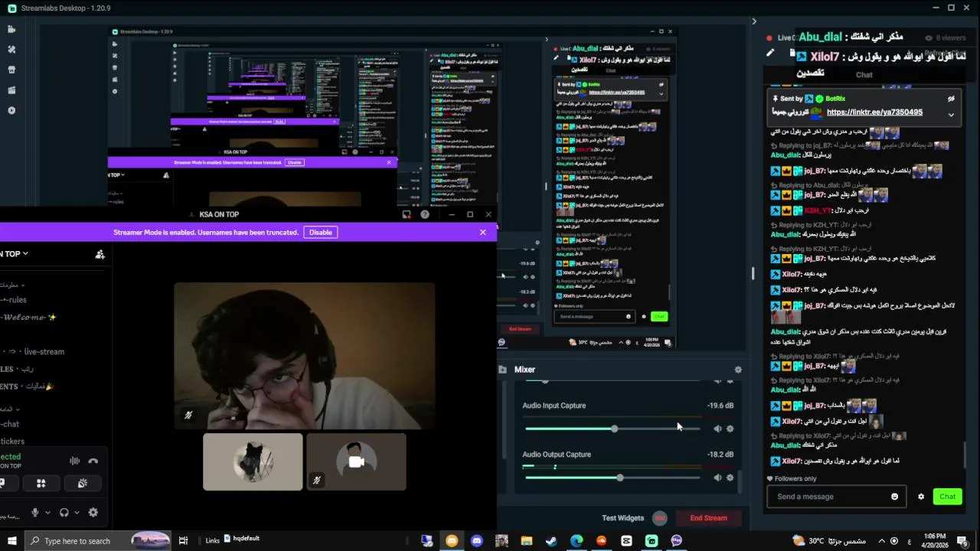The image size is (980, 551).
Task: Start recording with the REC button
Action: coord(660,518)
